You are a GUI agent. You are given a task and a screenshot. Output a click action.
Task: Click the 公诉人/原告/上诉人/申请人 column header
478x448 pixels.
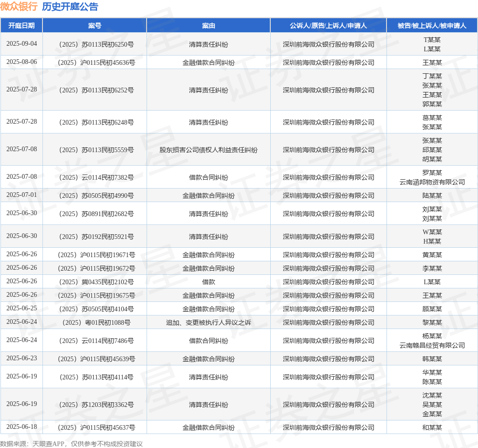pyautogui.click(x=328, y=26)
